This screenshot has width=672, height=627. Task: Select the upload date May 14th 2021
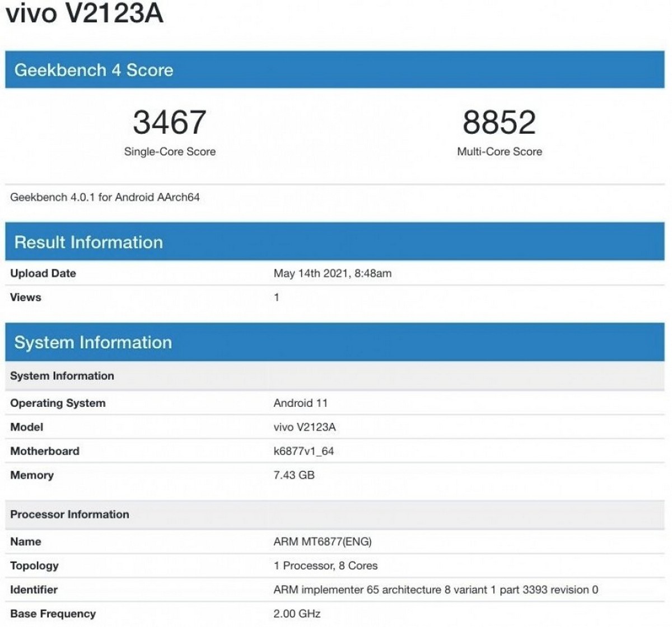(x=332, y=273)
